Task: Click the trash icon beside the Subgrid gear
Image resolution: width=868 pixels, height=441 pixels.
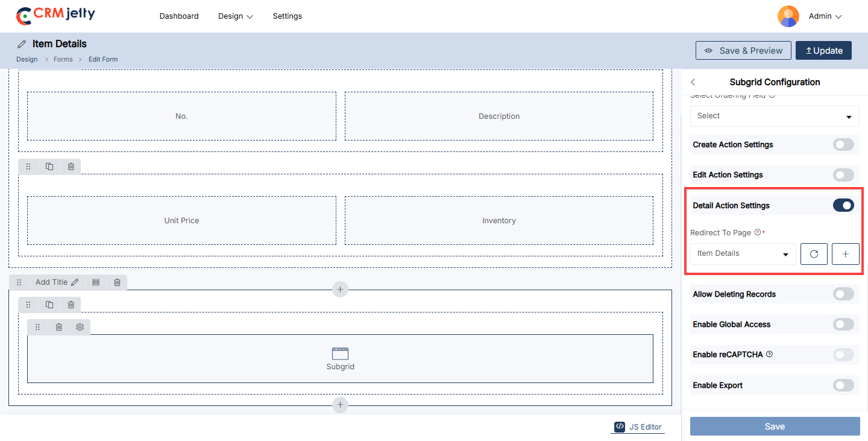Action: [58, 327]
